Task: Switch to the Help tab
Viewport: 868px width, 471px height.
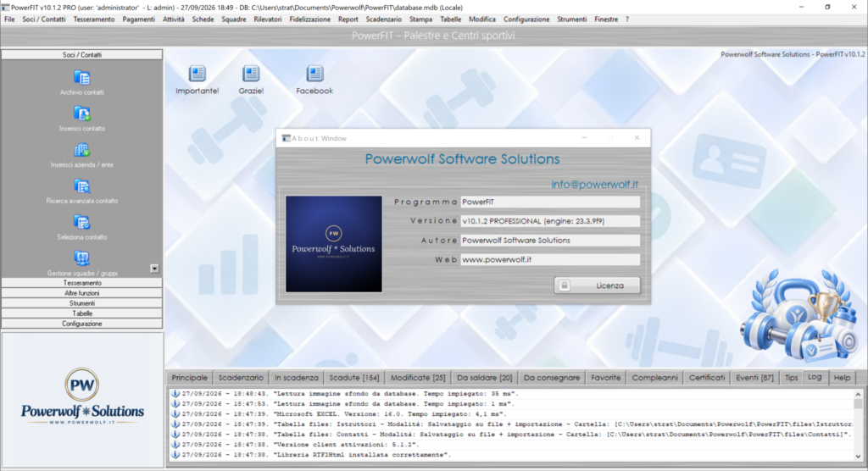Action: click(x=842, y=378)
